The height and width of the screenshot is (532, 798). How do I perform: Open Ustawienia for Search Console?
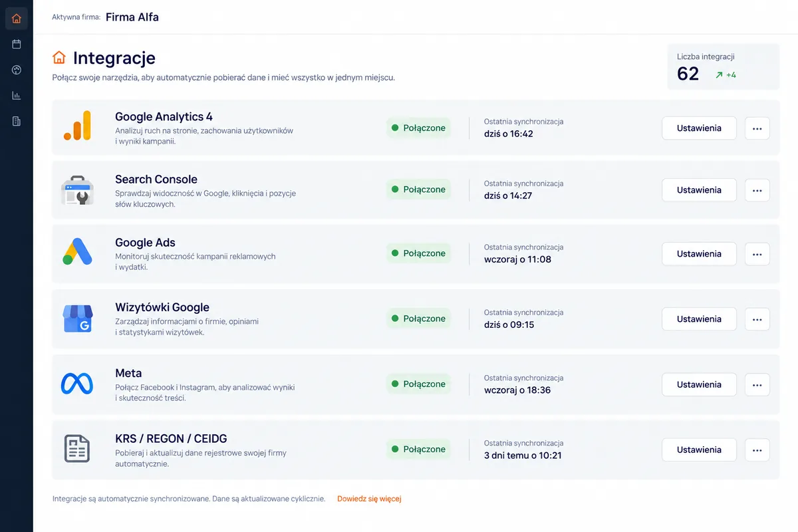point(699,190)
